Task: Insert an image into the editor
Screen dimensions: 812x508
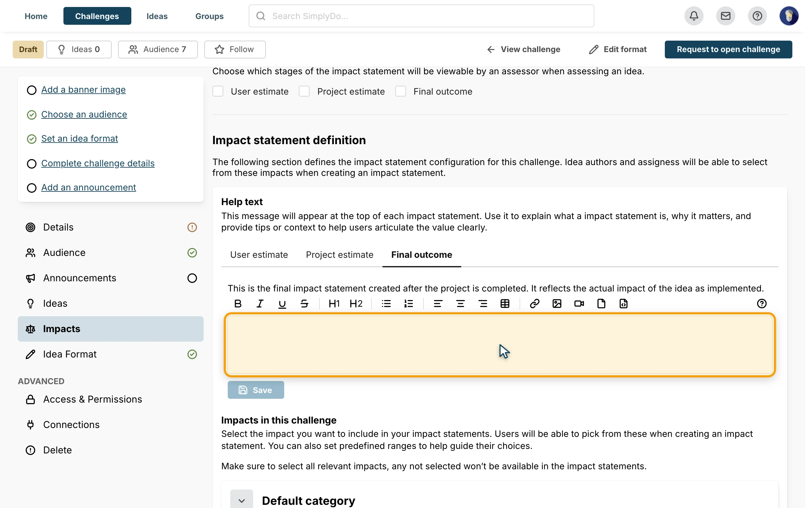Action: coord(557,304)
